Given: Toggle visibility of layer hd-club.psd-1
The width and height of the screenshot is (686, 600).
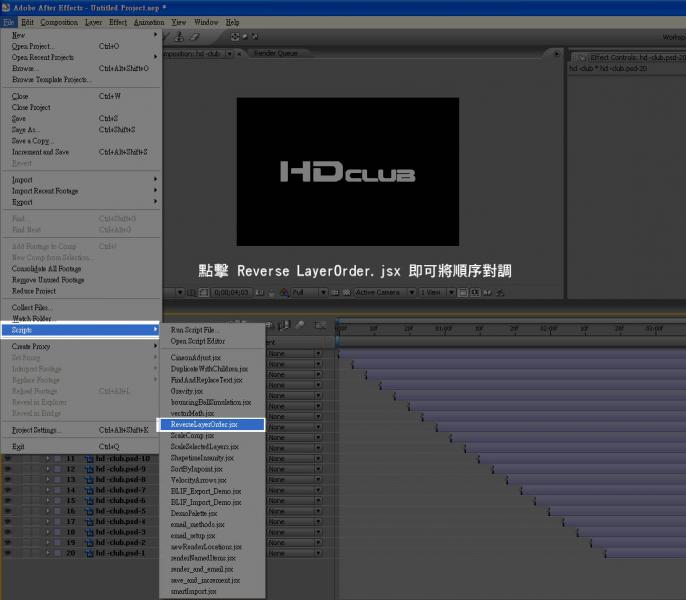Looking at the screenshot, I should 8,553.
